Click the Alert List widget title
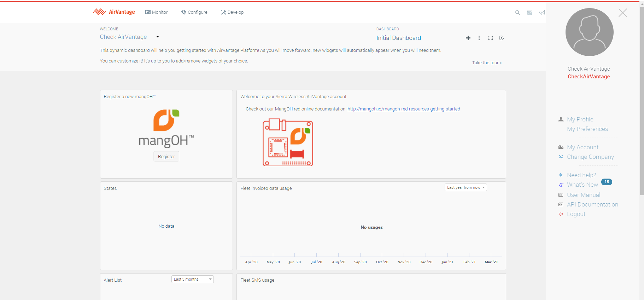This screenshot has height=300, width=644. [113, 280]
